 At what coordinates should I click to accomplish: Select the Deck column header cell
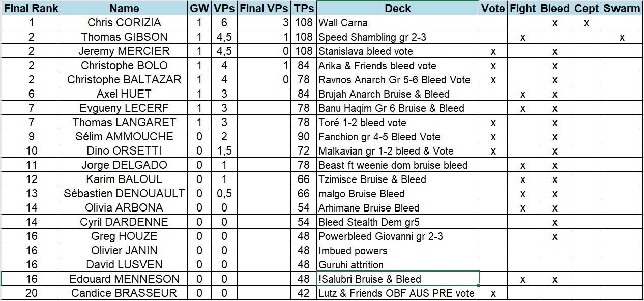click(397, 8)
